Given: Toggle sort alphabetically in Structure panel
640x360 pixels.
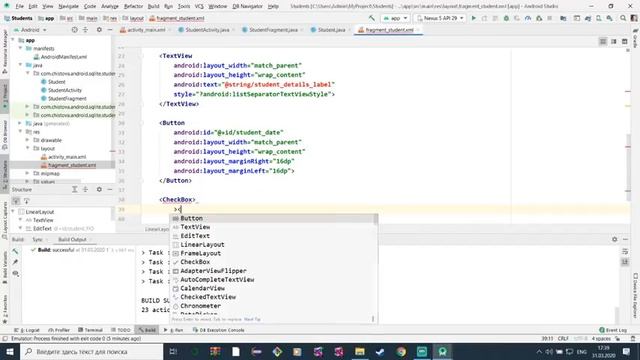Looking at the screenshot, I should (x=16, y=201).
